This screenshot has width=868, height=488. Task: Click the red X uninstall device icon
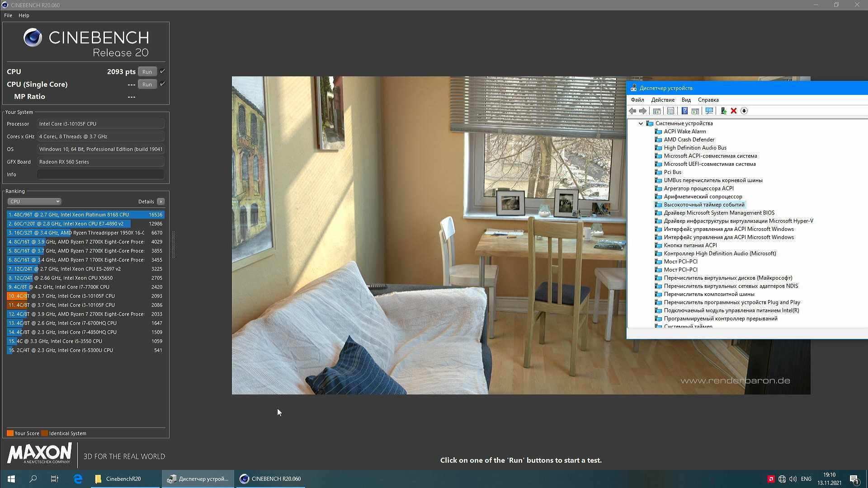click(734, 111)
